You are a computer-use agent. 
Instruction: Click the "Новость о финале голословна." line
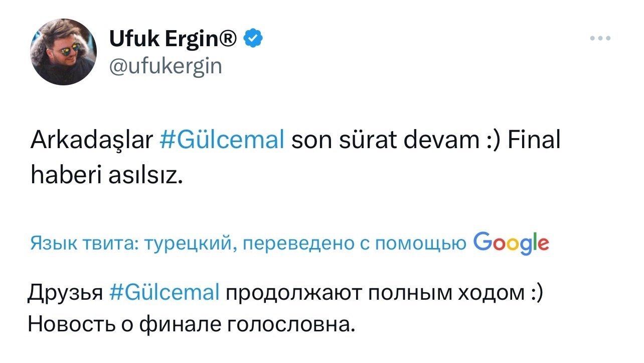point(191,325)
